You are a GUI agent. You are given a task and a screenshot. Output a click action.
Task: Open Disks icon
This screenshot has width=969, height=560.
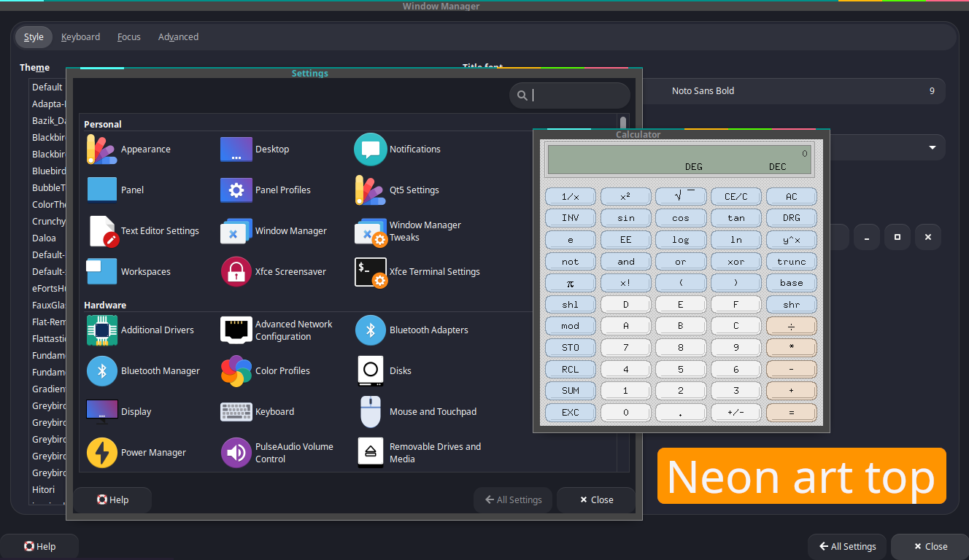point(371,371)
